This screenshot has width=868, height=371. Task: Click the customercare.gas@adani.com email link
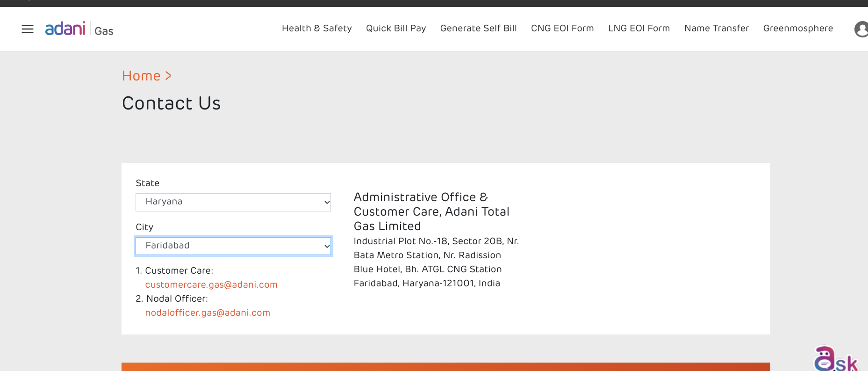click(x=211, y=285)
